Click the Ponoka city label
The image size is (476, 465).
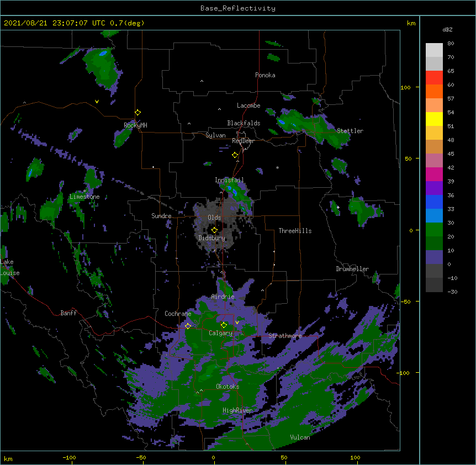265,75
